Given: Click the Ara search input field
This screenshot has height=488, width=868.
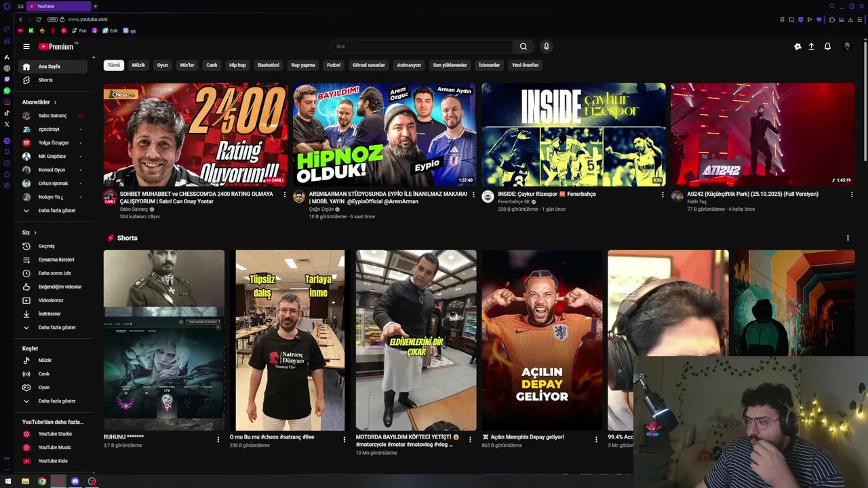Looking at the screenshot, I should [x=422, y=47].
